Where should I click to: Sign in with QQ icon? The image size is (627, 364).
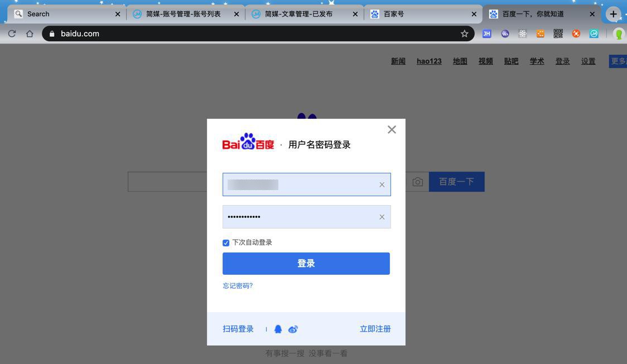(x=278, y=329)
